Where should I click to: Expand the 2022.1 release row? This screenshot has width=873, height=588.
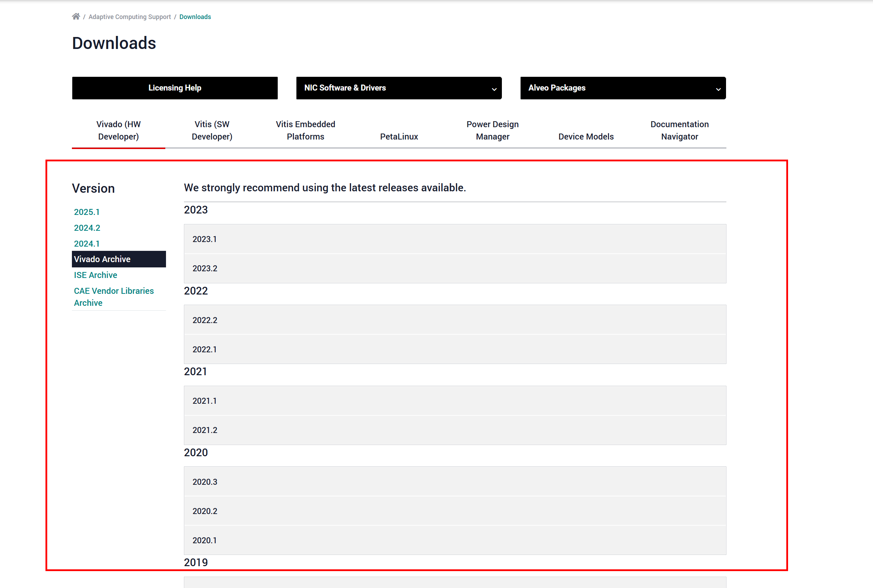point(455,349)
